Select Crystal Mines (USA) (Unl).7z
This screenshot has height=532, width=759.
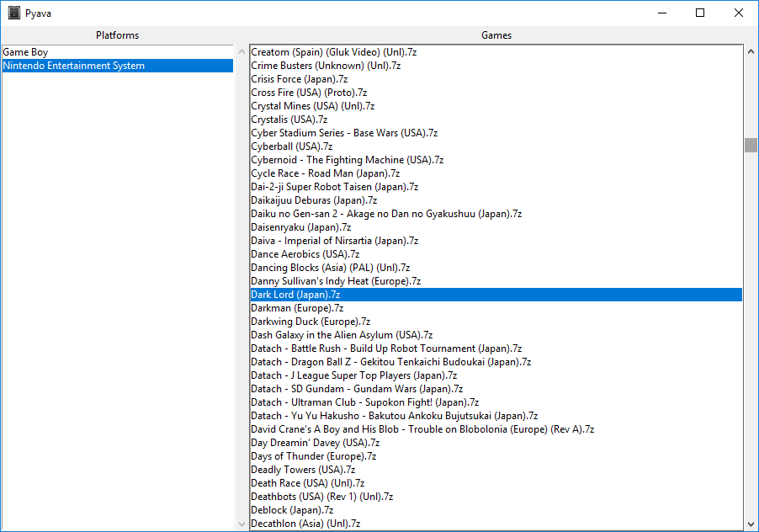click(x=496, y=106)
